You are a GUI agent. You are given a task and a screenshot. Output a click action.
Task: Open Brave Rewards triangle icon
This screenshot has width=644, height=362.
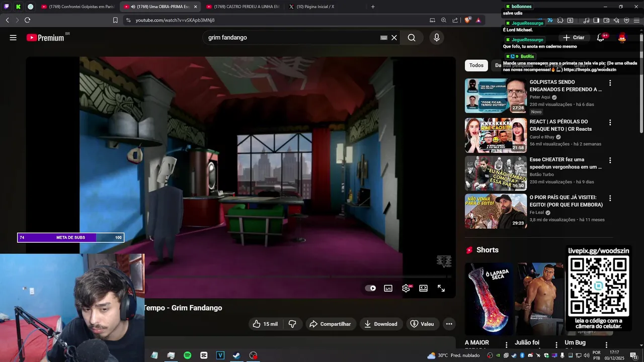[478, 20]
